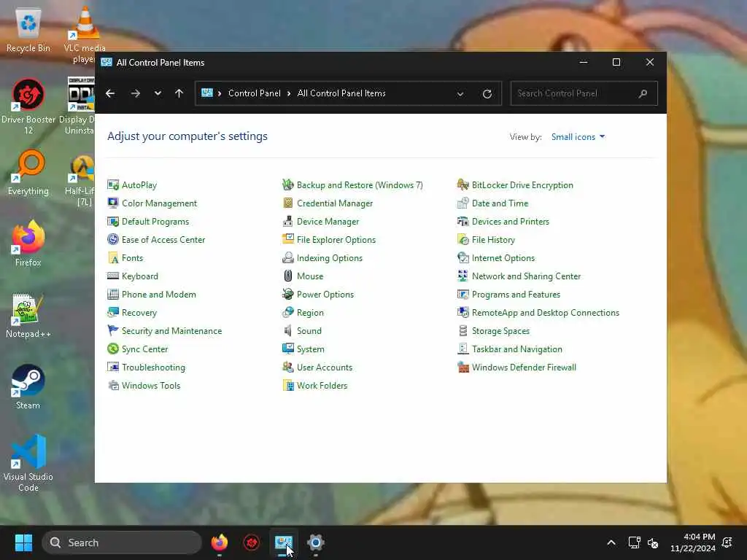Go up one level with up arrow
747x560 pixels.
coord(179,93)
